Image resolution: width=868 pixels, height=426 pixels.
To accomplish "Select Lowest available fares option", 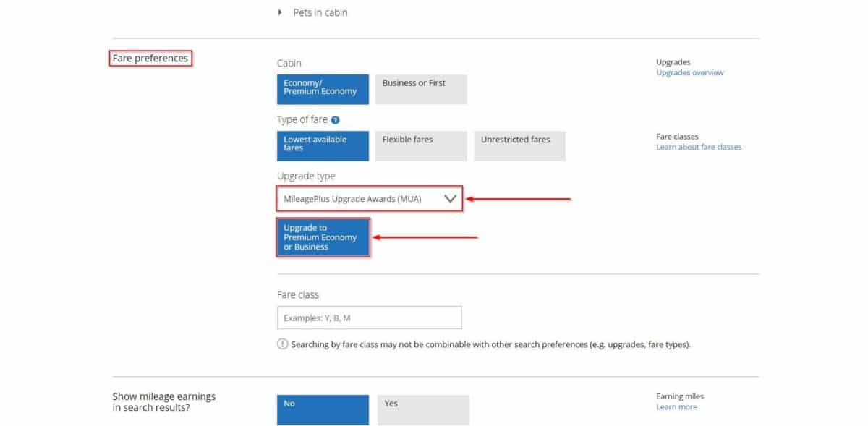I will 323,145.
